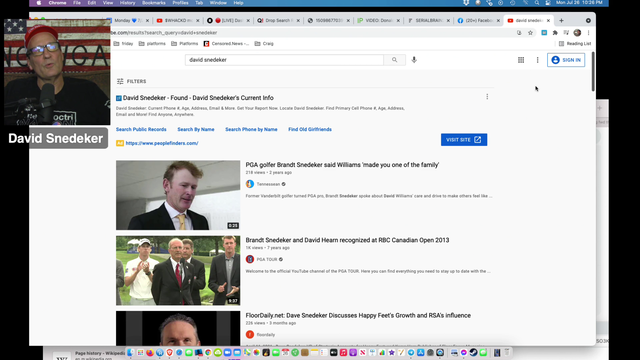Click the Chrome address bar
The height and width of the screenshot is (360, 640).
tap(310, 33)
